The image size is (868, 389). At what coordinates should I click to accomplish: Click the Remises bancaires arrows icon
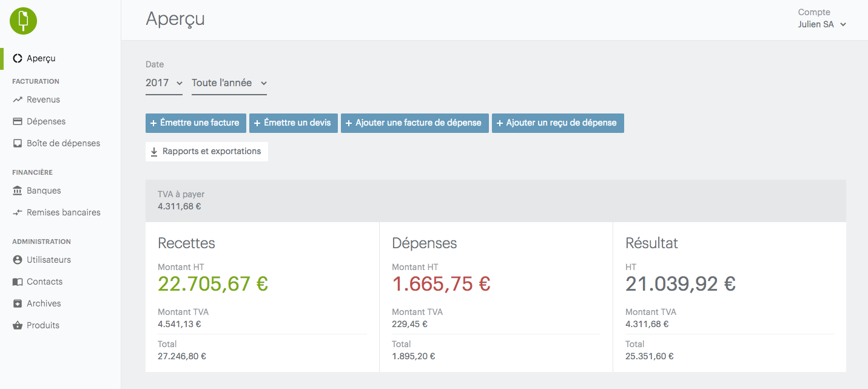click(x=18, y=212)
